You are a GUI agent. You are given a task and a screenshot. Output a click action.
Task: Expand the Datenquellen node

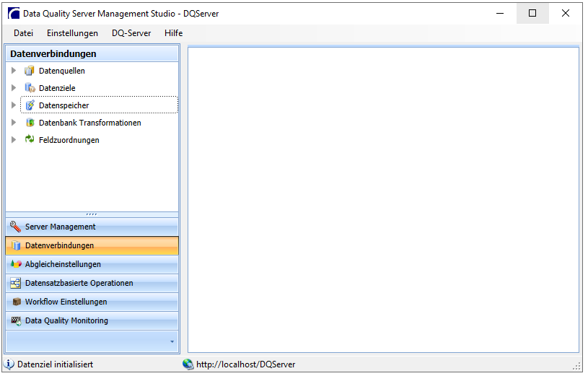(x=14, y=71)
